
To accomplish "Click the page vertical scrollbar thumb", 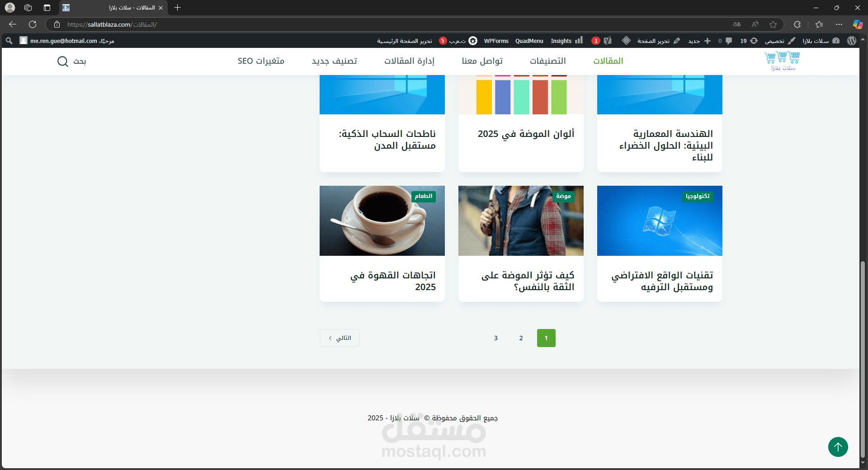I will click(x=863, y=359).
